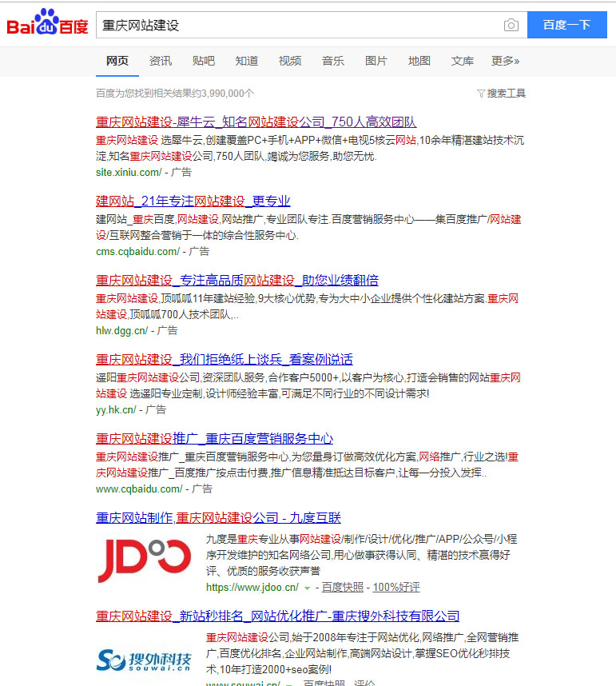This screenshot has height=686, width=616.
Task: Go to the 视频 tab
Action: click(x=289, y=61)
